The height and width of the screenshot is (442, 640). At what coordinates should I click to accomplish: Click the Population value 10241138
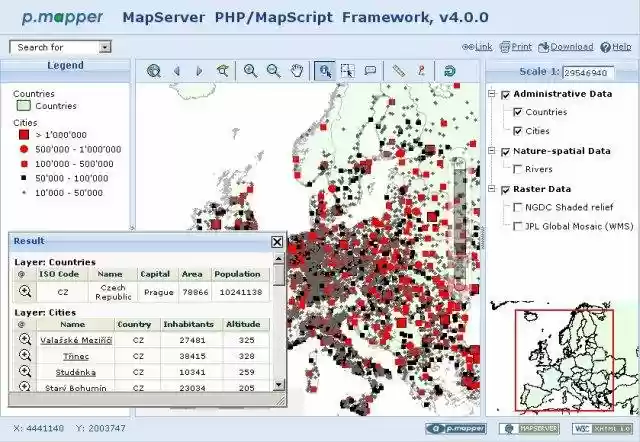[241, 292]
